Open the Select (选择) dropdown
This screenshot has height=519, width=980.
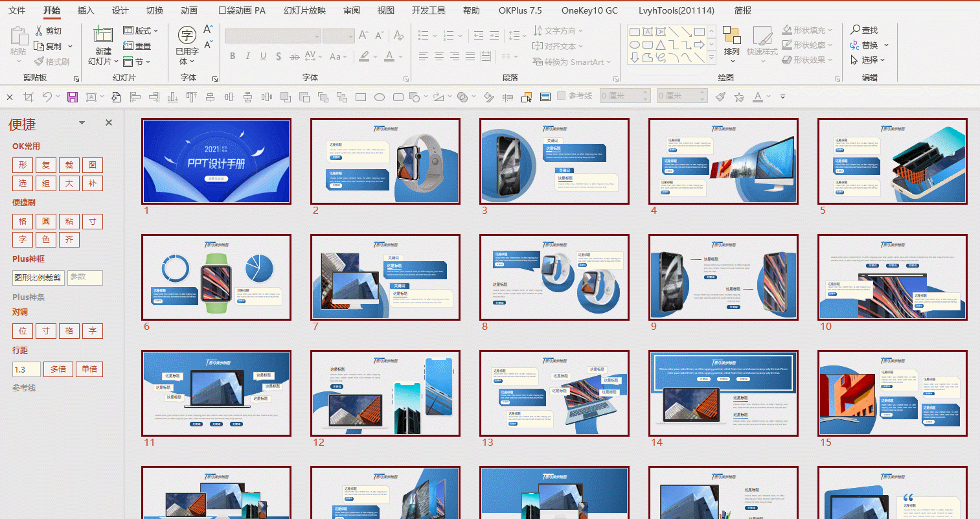[868, 60]
